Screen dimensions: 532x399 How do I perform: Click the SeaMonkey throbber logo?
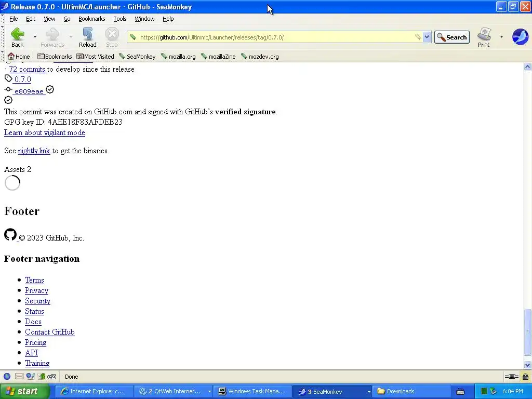pyautogui.click(x=520, y=37)
